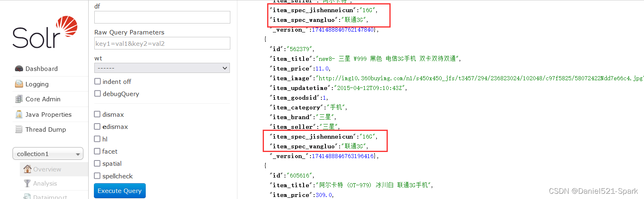Enable the dismax checkbox
This screenshot has width=644, height=199.
(x=98, y=114)
